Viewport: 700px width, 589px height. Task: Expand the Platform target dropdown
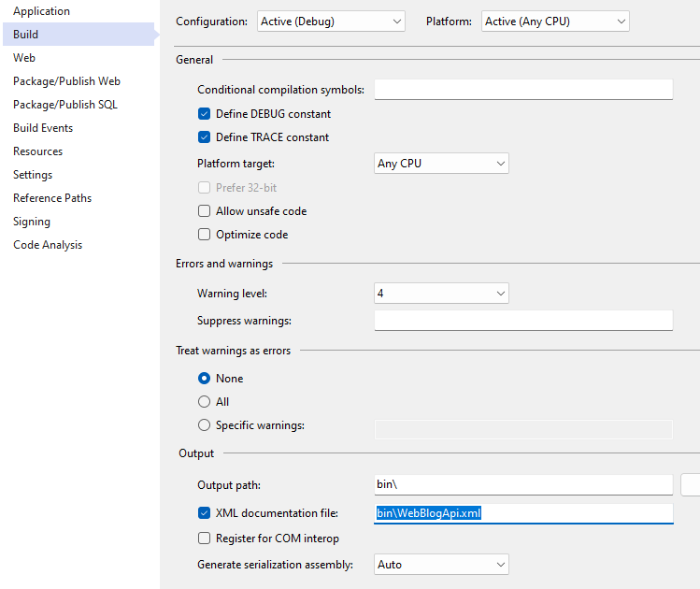[x=441, y=164]
